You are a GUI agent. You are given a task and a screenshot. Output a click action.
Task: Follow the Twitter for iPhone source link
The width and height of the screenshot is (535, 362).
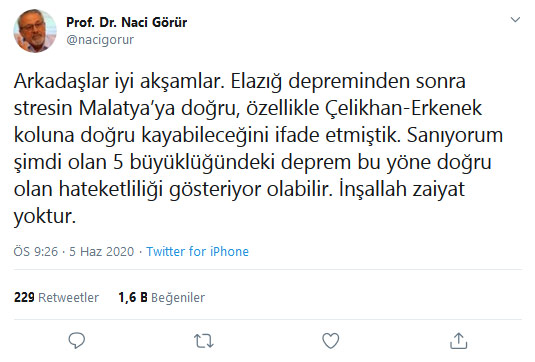pyautogui.click(x=198, y=251)
